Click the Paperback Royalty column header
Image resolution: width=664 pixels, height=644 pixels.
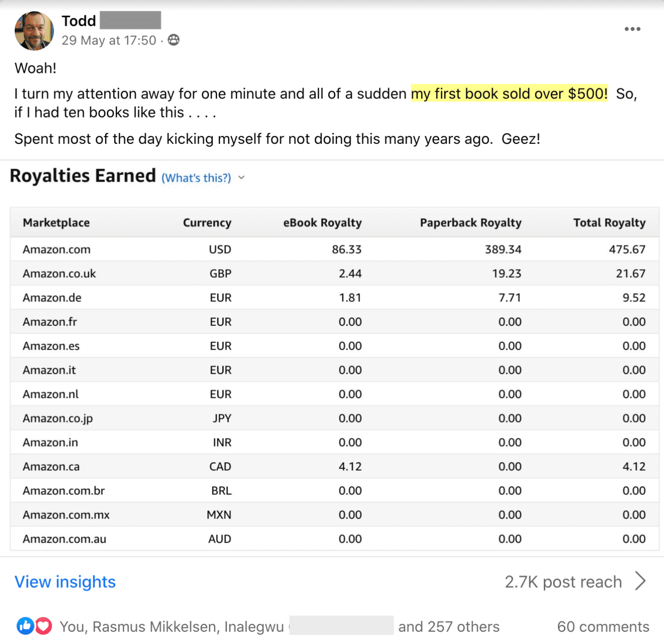(x=470, y=223)
